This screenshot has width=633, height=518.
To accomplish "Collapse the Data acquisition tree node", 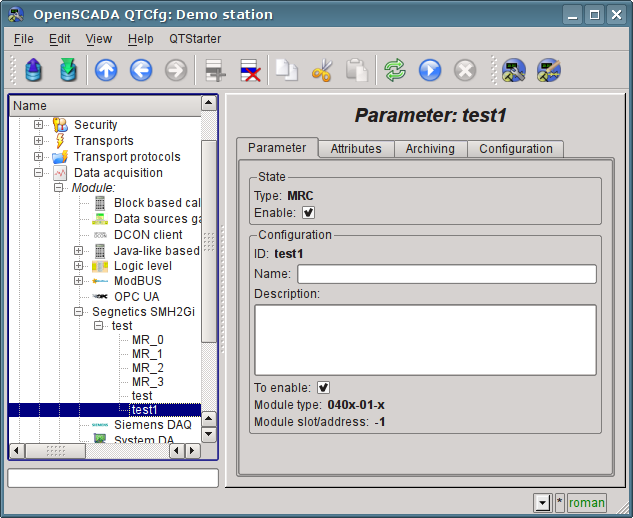I will [x=39, y=173].
